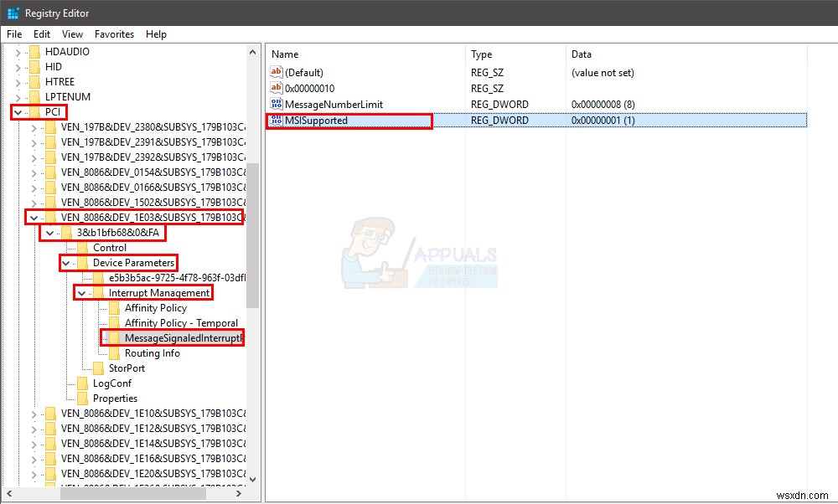Viewport: 838px width, 504px height.
Task: Expand the HID key
Action: (x=18, y=67)
